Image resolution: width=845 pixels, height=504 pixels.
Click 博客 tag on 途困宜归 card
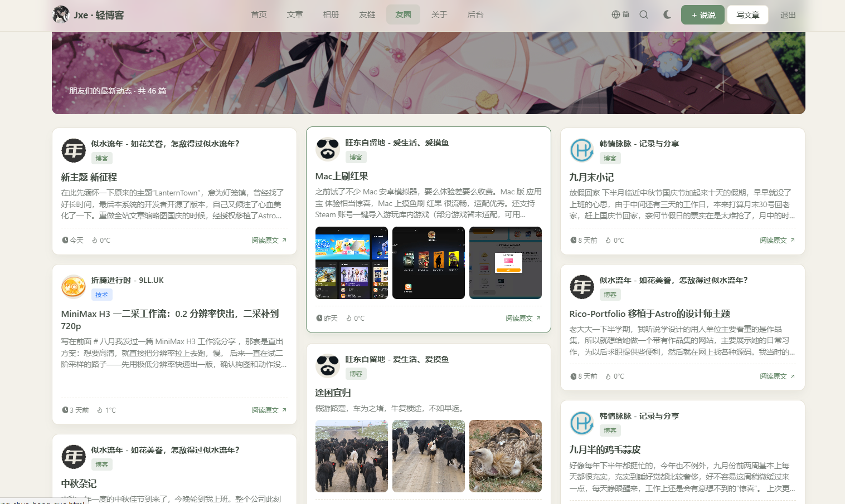pyautogui.click(x=356, y=374)
